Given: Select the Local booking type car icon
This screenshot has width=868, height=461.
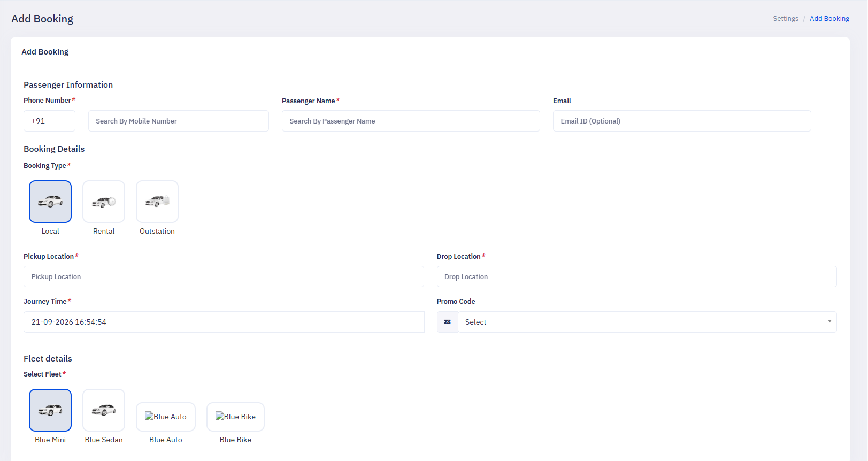Looking at the screenshot, I should click(x=50, y=202).
